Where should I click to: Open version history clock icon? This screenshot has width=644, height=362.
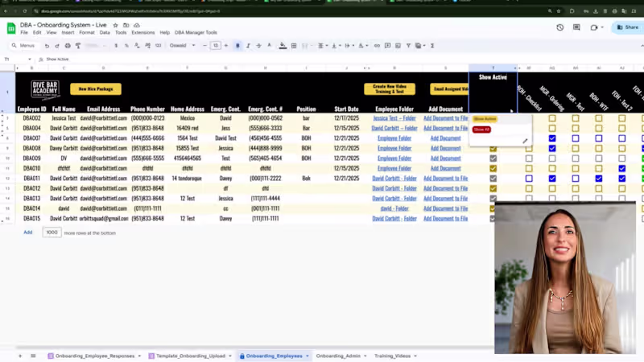click(x=559, y=27)
